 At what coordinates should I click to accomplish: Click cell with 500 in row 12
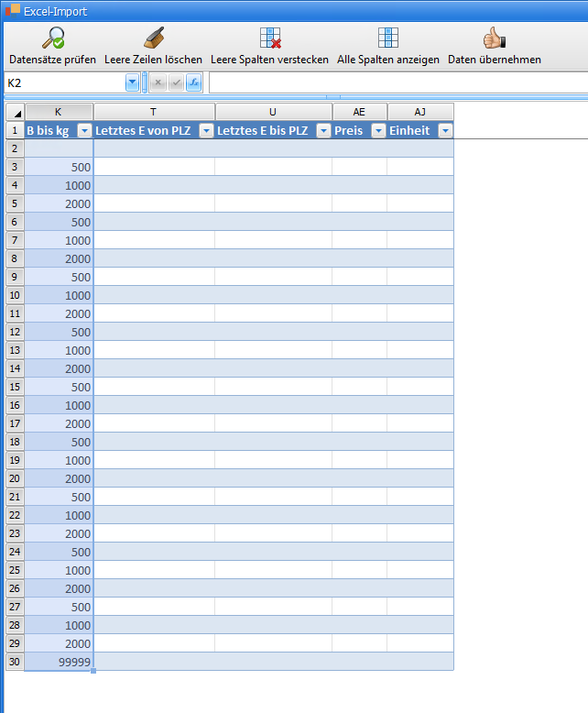59,332
